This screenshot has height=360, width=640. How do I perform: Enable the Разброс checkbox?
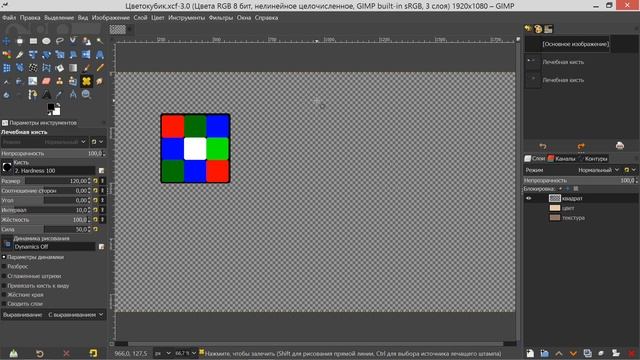pyautogui.click(x=4, y=267)
